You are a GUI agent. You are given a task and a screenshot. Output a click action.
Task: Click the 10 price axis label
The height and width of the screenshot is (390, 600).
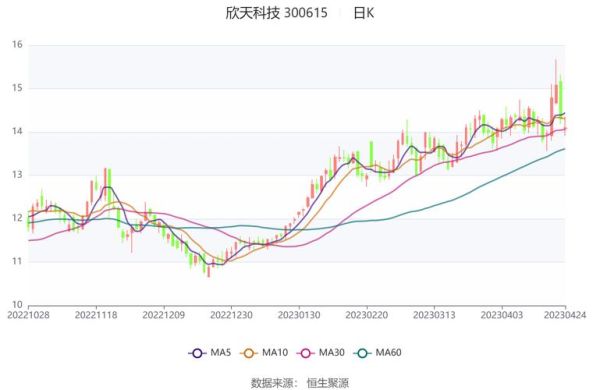click(x=17, y=305)
